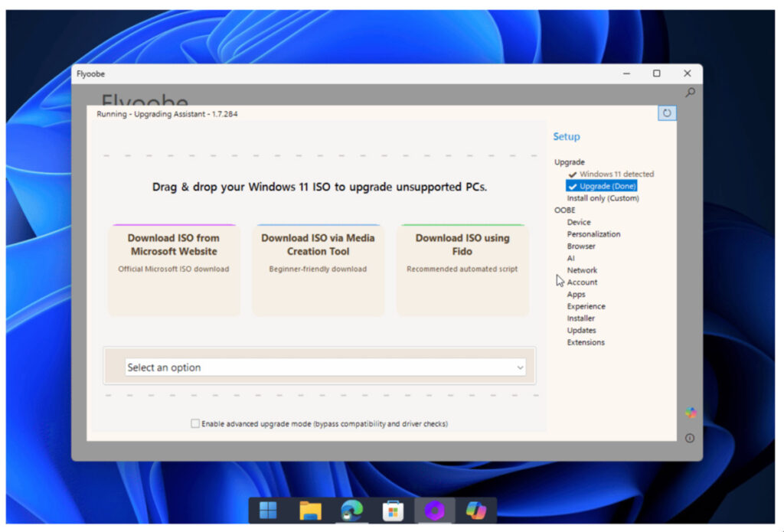The image size is (784, 532).
Task: Open the Updates page
Action: pos(581,330)
